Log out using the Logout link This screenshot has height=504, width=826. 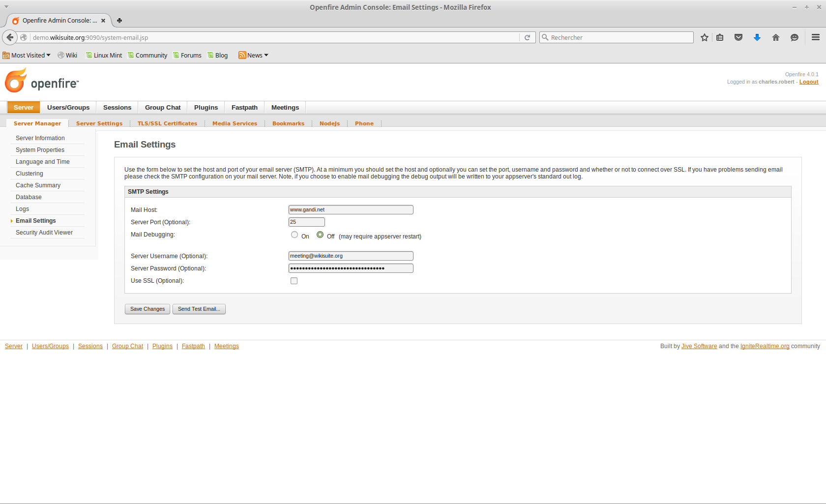tap(808, 82)
